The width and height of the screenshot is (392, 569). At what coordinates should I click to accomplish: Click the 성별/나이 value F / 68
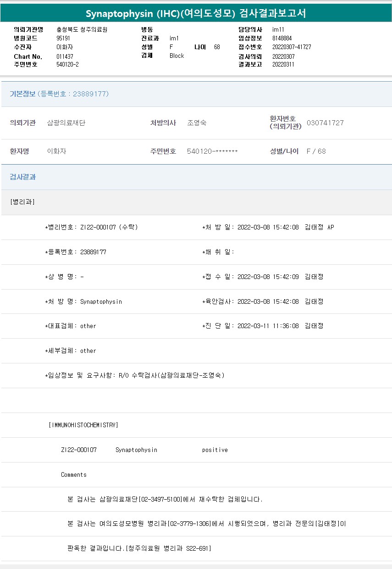[x=316, y=151]
